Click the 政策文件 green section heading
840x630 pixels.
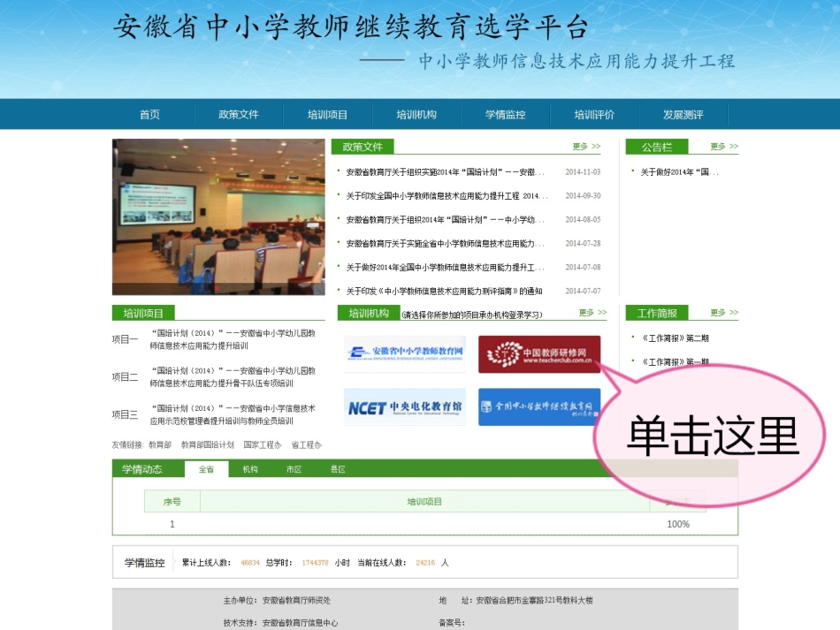[x=363, y=147]
